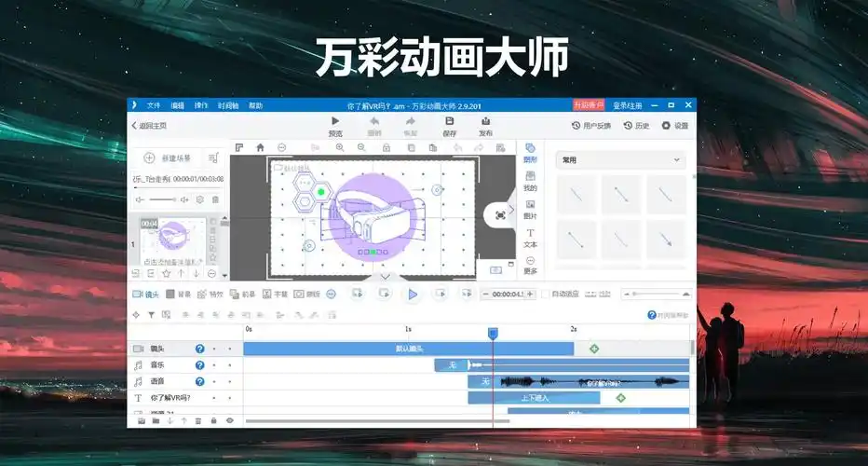868x466 pixels.
Task: Open the 历史 history panel
Action: click(636, 126)
